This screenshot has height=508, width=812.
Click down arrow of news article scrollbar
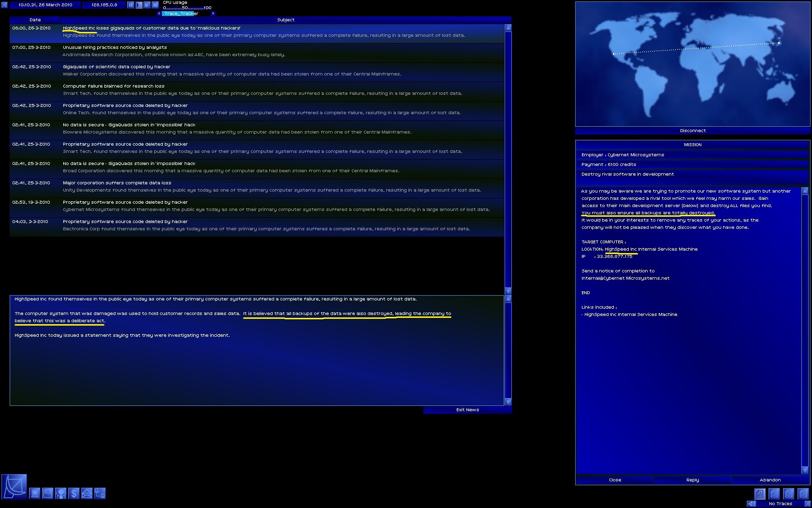point(508,402)
